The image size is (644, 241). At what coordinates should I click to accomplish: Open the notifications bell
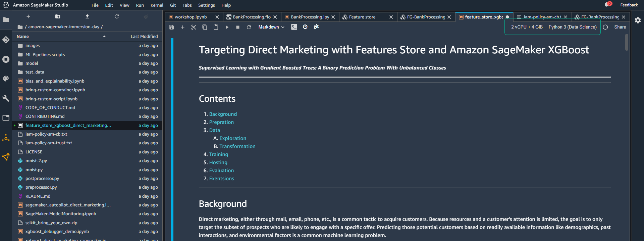[x=607, y=5]
